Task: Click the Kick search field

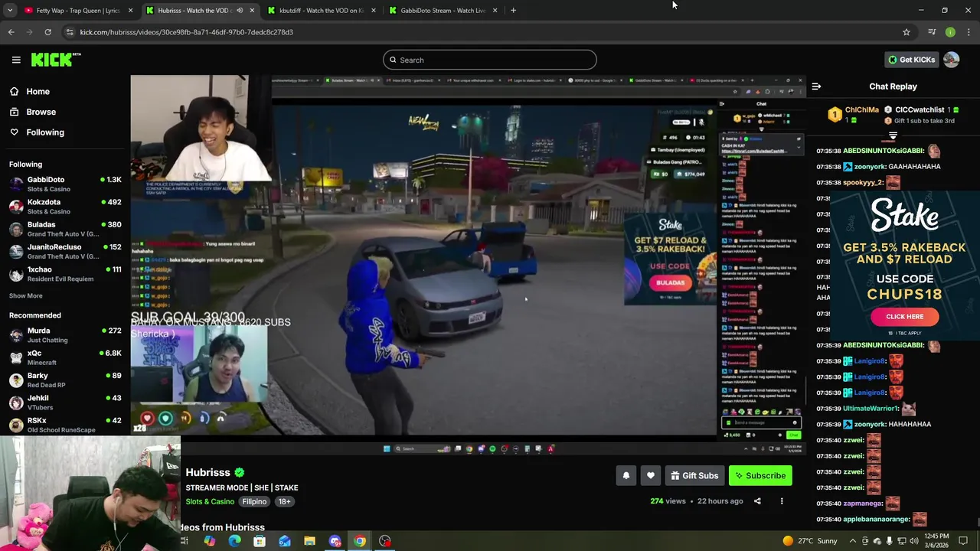Action: pos(490,60)
